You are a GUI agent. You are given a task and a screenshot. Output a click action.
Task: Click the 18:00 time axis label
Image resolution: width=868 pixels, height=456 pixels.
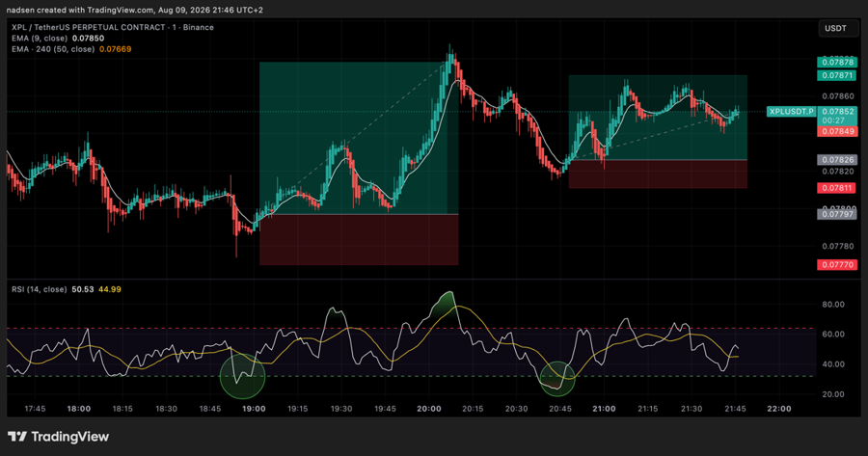pos(79,409)
